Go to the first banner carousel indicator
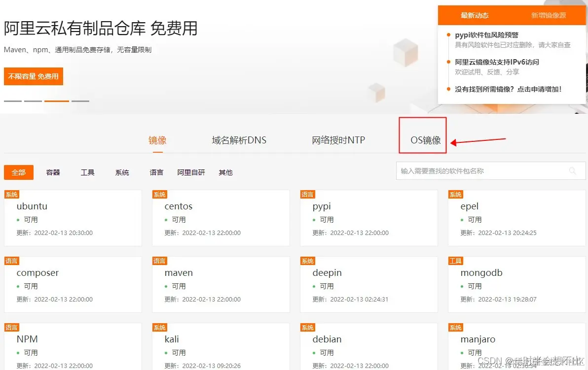 (x=13, y=101)
